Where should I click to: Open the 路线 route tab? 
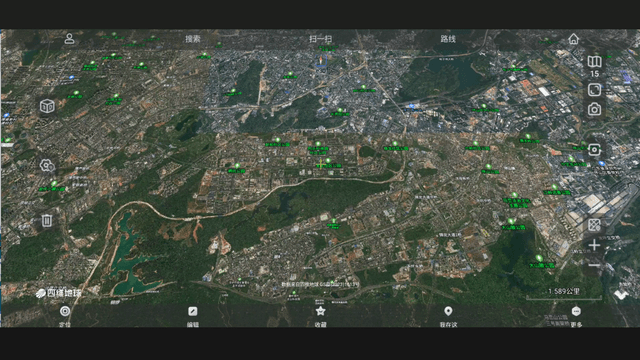448,39
